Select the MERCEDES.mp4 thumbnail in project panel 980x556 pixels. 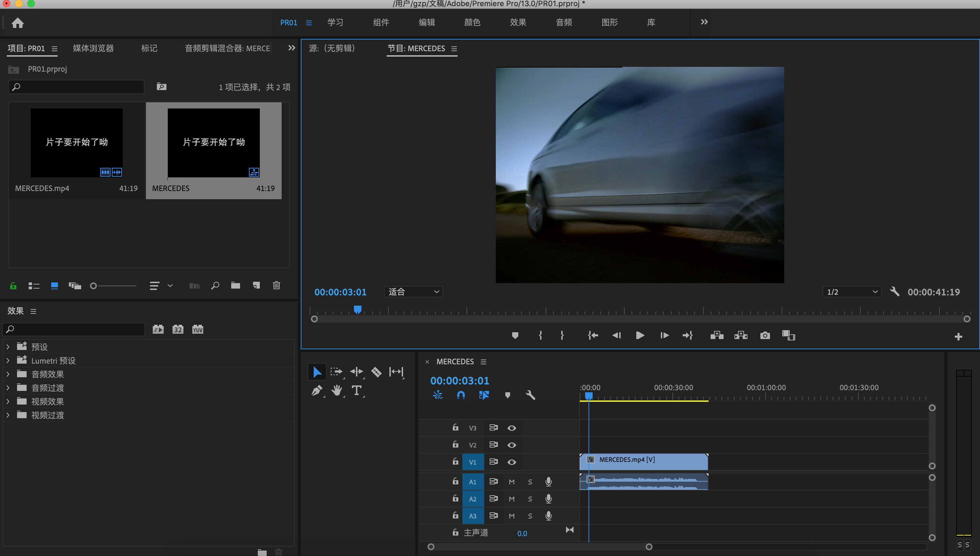(76, 143)
